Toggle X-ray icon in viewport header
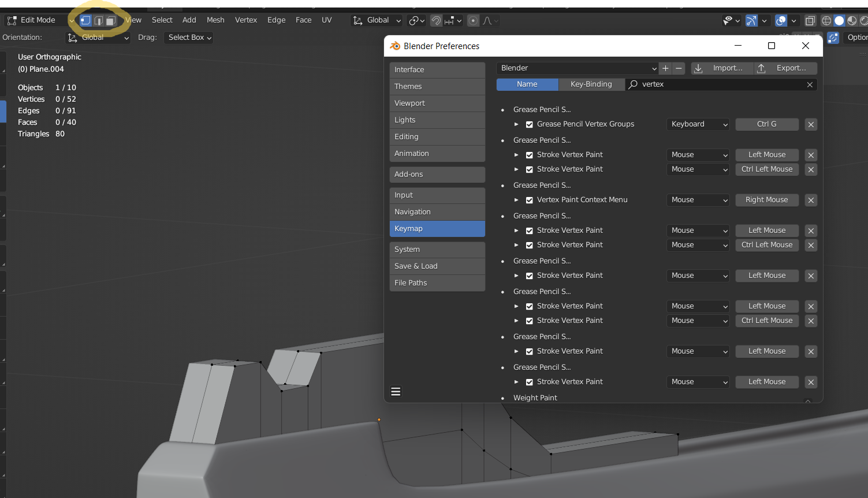This screenshot has width=868, height=498. pos(810,20)
